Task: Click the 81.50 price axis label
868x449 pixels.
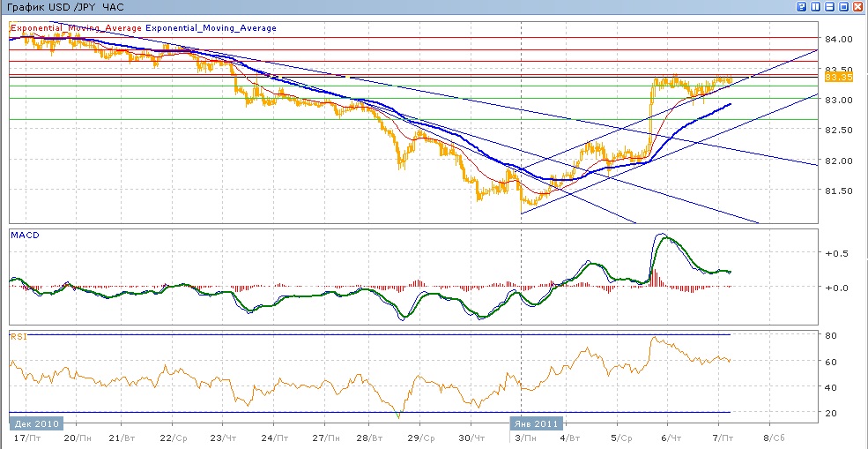Action: pyautogui.click(x=836, y=191)
